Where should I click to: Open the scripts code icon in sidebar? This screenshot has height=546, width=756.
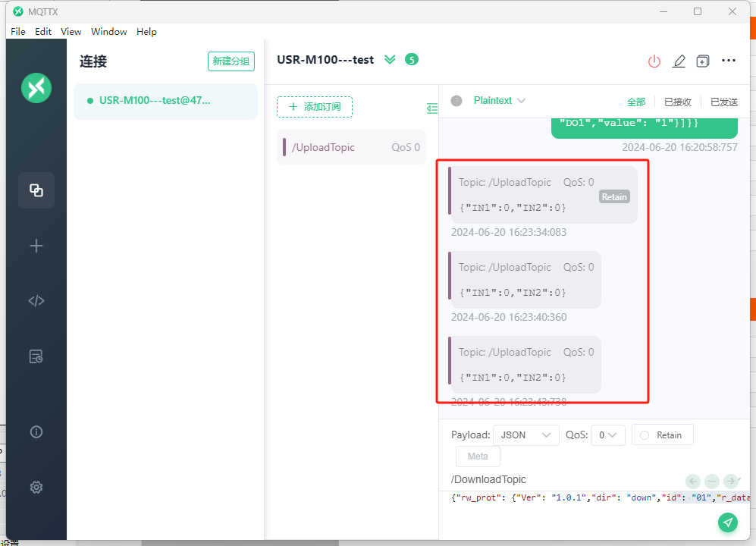[36, 301]
